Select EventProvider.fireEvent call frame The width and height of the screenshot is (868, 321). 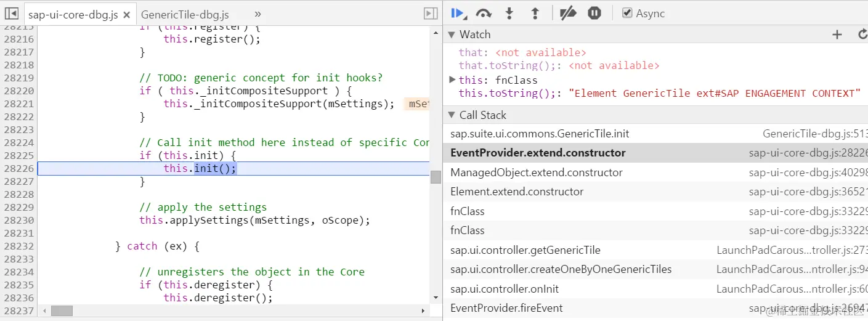coord(655,308)
